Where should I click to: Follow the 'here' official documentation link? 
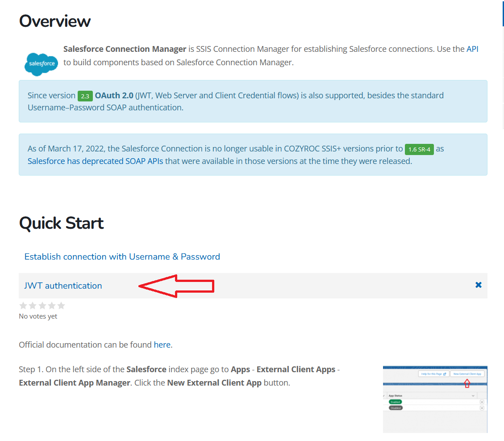coord(162,345)
